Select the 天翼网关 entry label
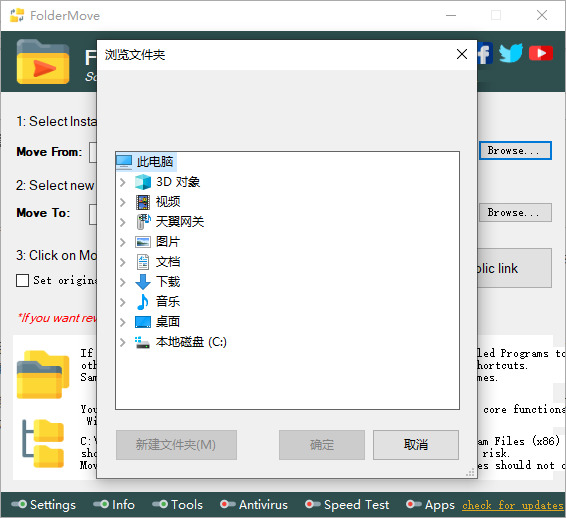 click(180, 222)
